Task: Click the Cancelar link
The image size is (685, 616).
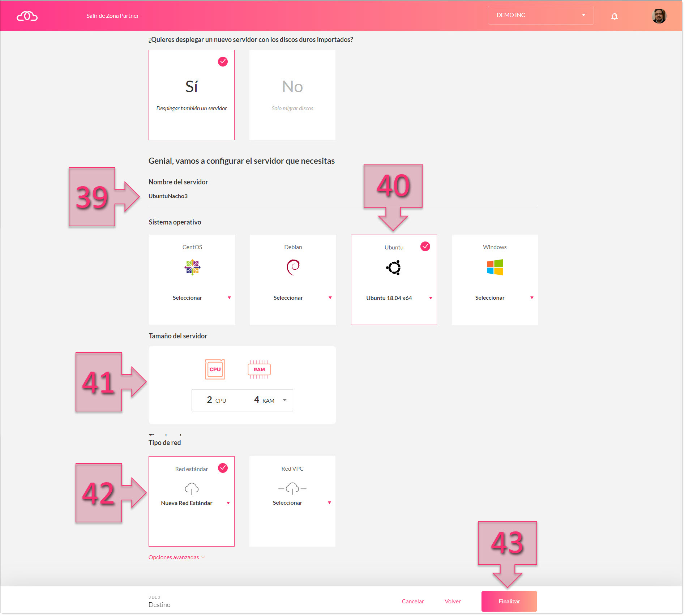Action: (412, 602)
